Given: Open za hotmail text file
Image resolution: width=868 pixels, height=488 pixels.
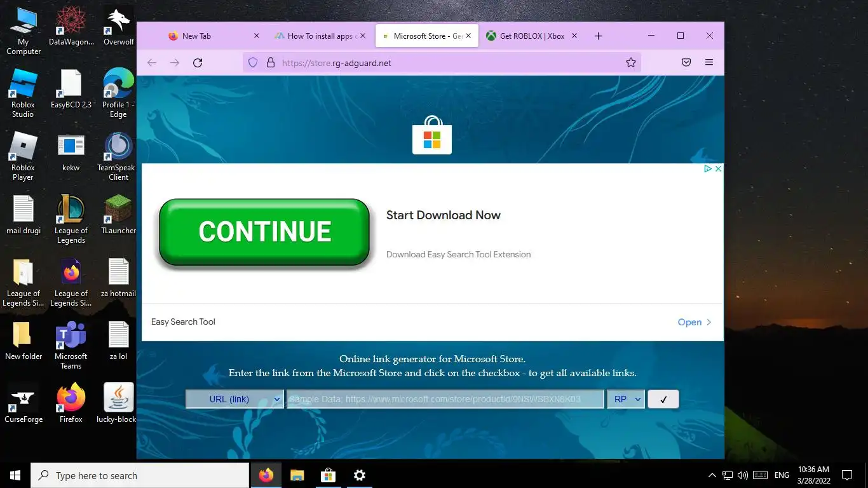Looking at the screenshot, I should tap(118, 278).
